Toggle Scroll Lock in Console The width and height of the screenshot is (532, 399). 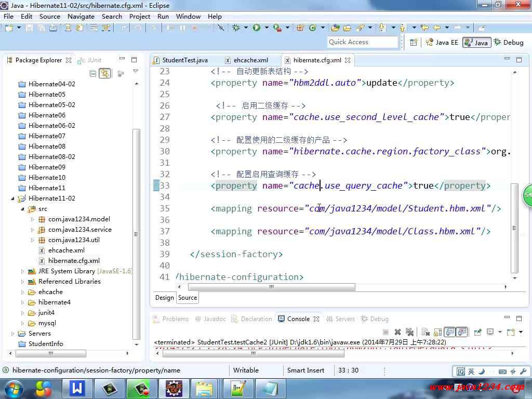437,332
